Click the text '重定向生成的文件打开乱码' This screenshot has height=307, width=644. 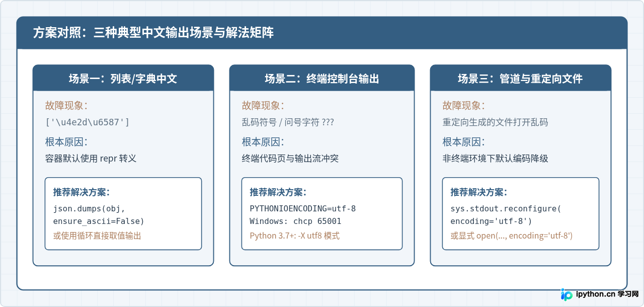click(x=495, y=122)
